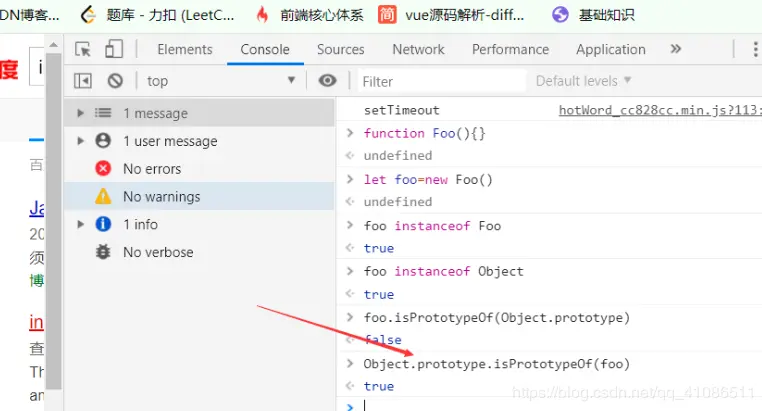Open the hotWord_cc828cc.min.js source link
This screenshot has width=762, height=411.
coord(660,110)
